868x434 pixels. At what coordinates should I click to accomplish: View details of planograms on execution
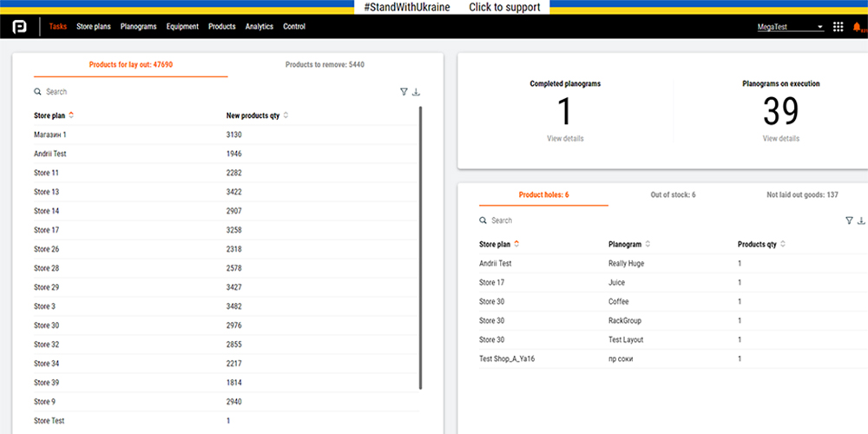tap(780, 139)
